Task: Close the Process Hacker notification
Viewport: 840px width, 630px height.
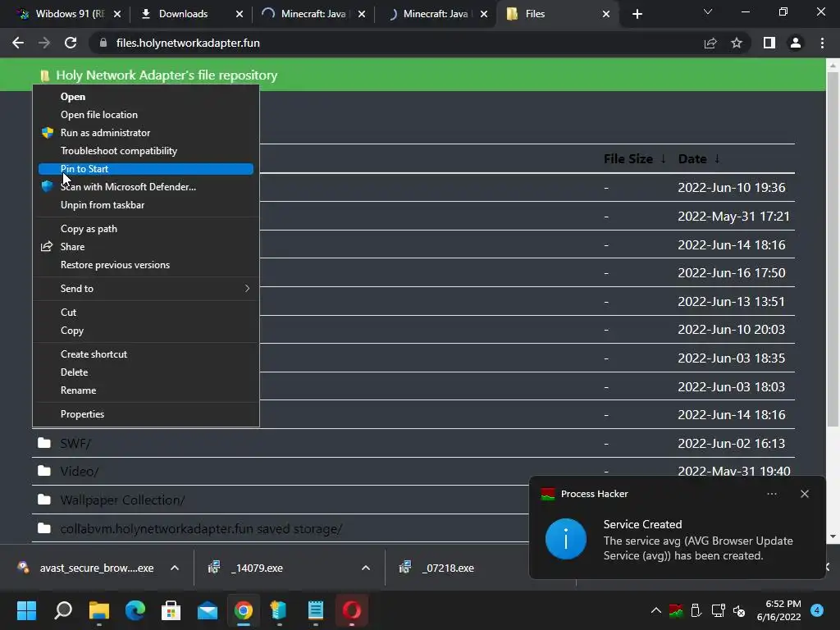Action: (805, 494)
